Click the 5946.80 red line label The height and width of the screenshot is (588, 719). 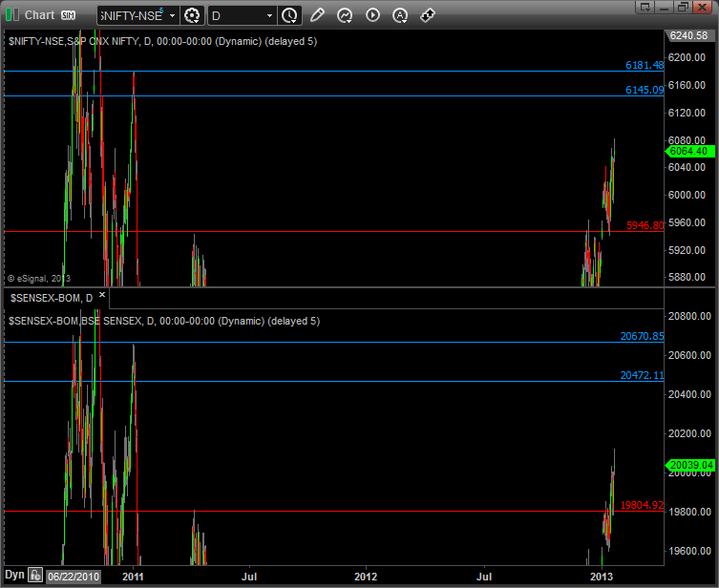(645, 225)
